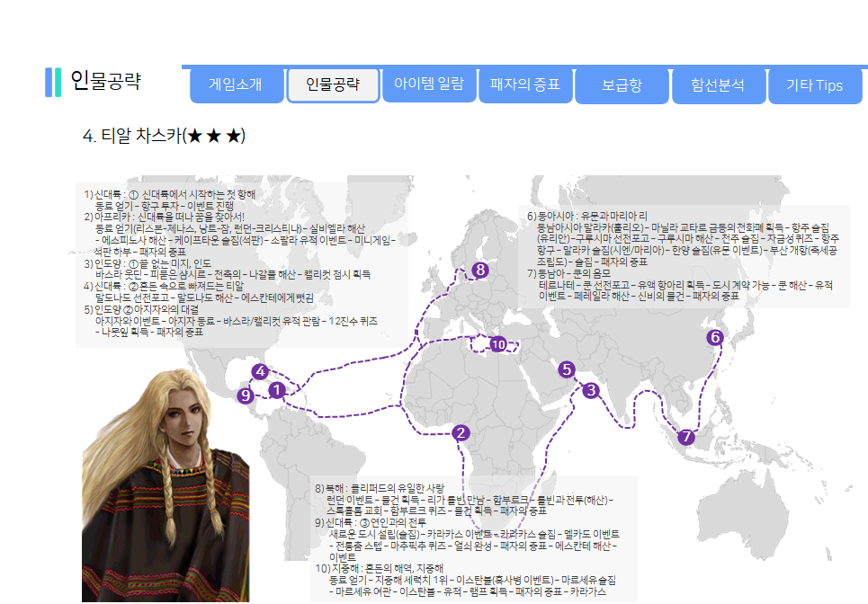The width and height of the screenshot is (868, 604).
Task: Click the 4. 티알 차스카 heading
Action: (164, 136)
